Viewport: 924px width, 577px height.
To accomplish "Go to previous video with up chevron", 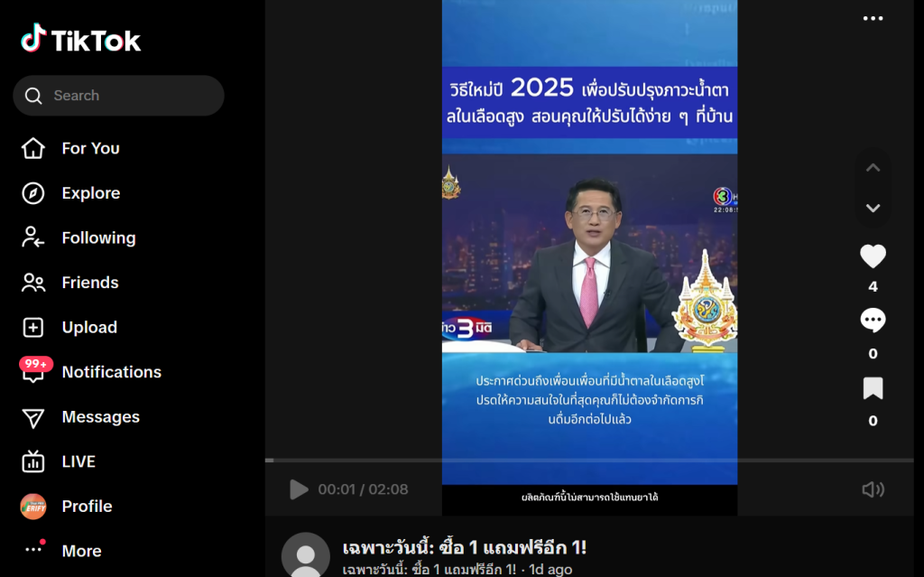I will [873, 168].
